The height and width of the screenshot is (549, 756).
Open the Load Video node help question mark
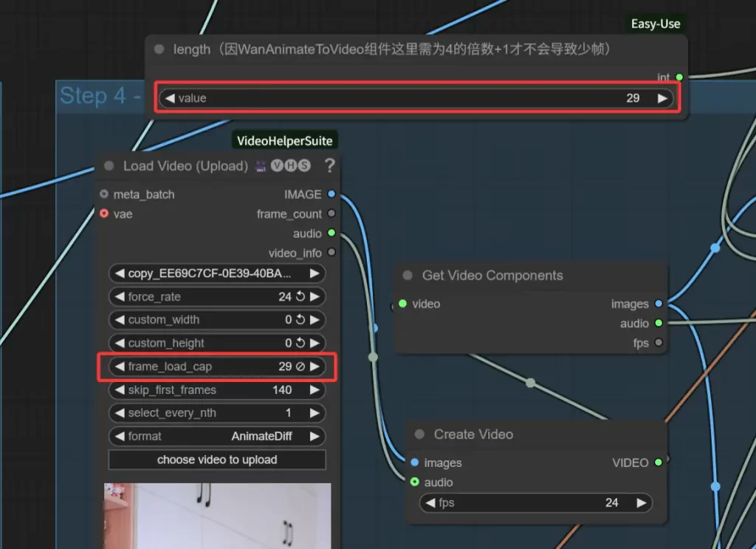click(329, 166)
